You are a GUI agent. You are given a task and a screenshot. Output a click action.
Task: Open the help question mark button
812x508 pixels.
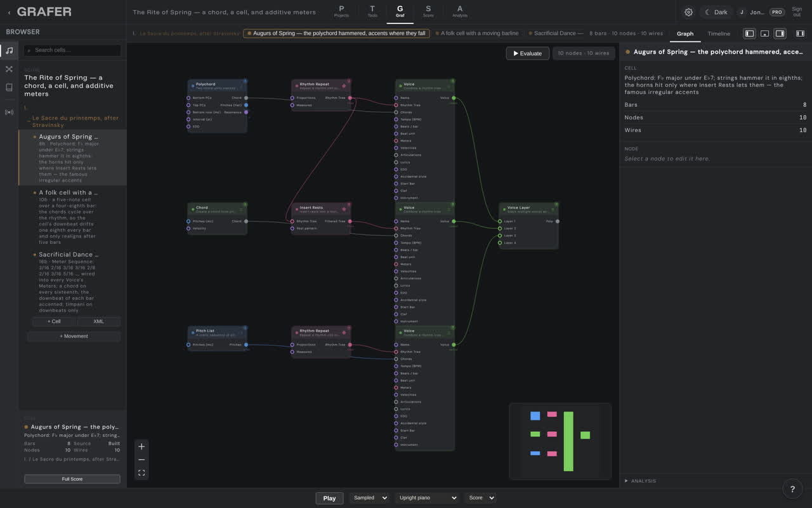click(792, 488)
